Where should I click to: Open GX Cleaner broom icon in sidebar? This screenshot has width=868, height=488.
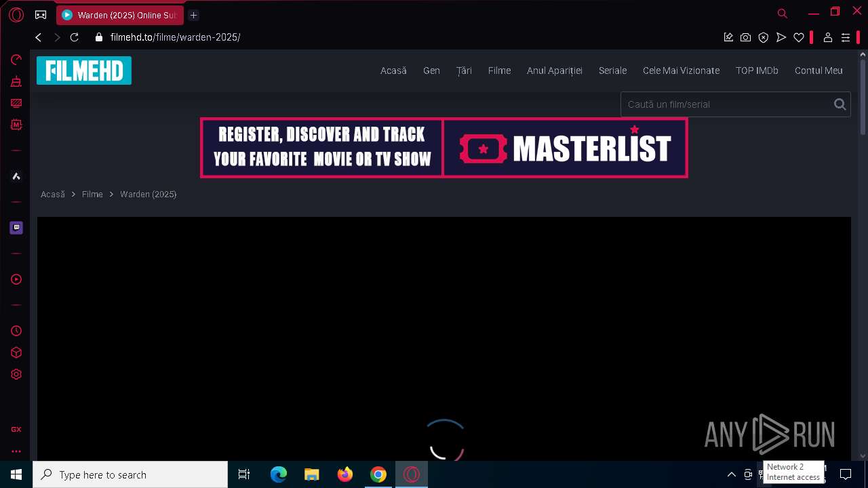click(x=16, y=82)
